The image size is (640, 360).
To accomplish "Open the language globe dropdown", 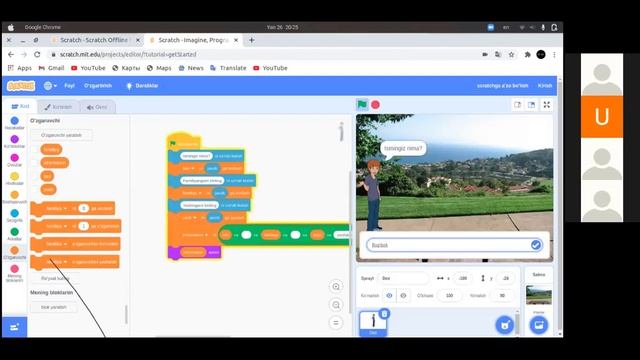I will (x=50, y=86).
